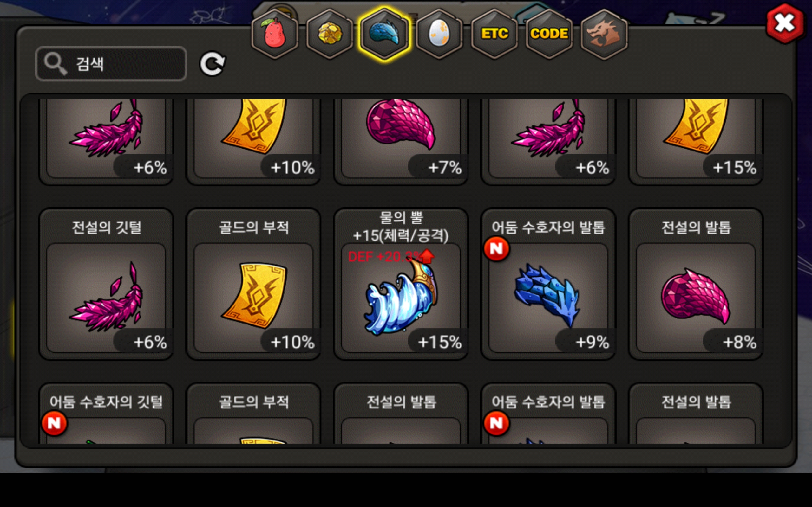Viewport: 812px width, 507px height.
Task: Select the 전설의 발톱 +8% pink claw
Action: click(696, 284)
